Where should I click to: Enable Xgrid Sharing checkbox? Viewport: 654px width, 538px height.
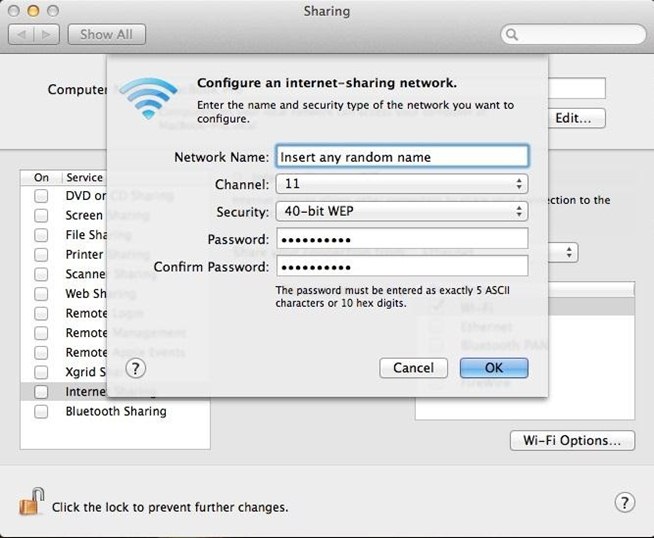click(x=41, y=372)
